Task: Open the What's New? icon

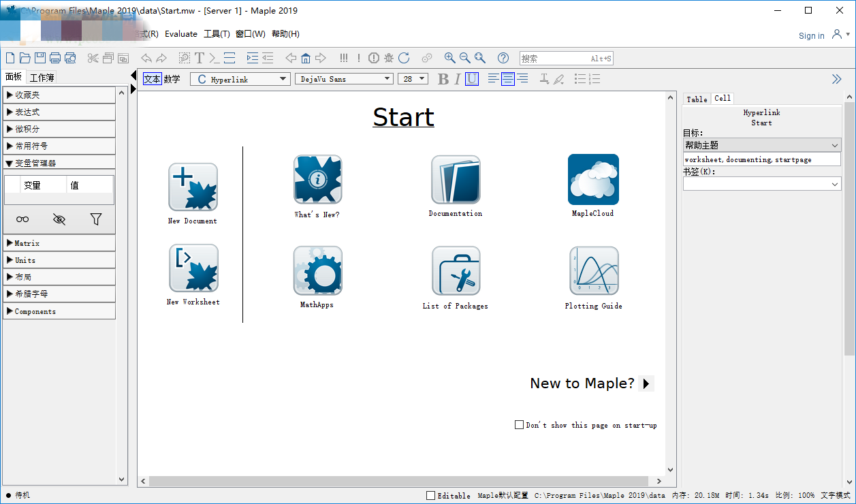Action: pos(317,179)
